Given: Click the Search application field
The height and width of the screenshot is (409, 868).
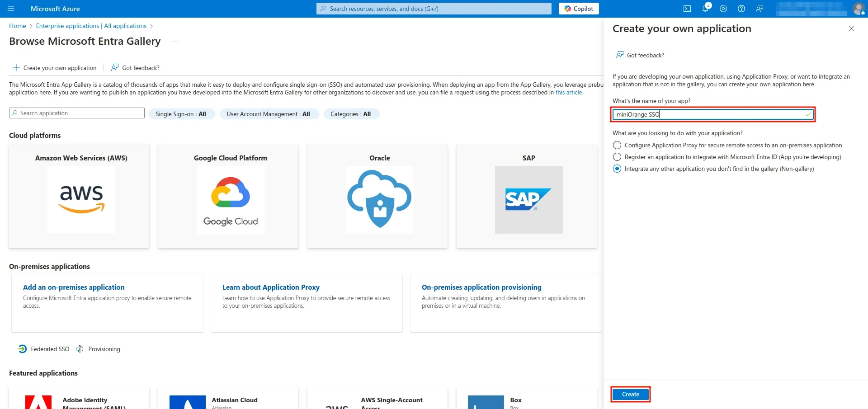Looking at the screenshot, I should tap(76, 113).
